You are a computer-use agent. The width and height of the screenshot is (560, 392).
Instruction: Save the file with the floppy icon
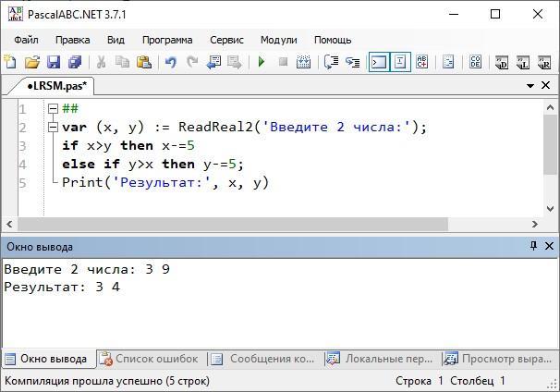[x=54, y=62]
